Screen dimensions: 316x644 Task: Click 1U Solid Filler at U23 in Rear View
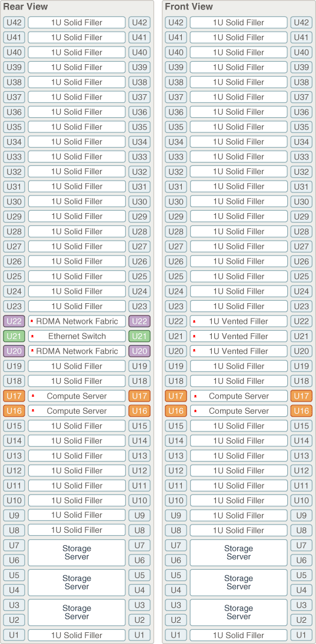point(76,306)
